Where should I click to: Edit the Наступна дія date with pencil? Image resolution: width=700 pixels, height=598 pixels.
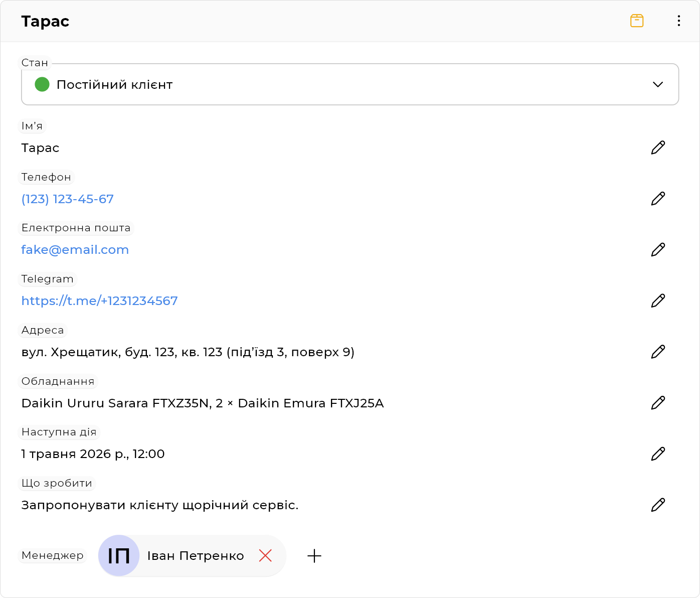pyautogui.click(x=658, y=454)
